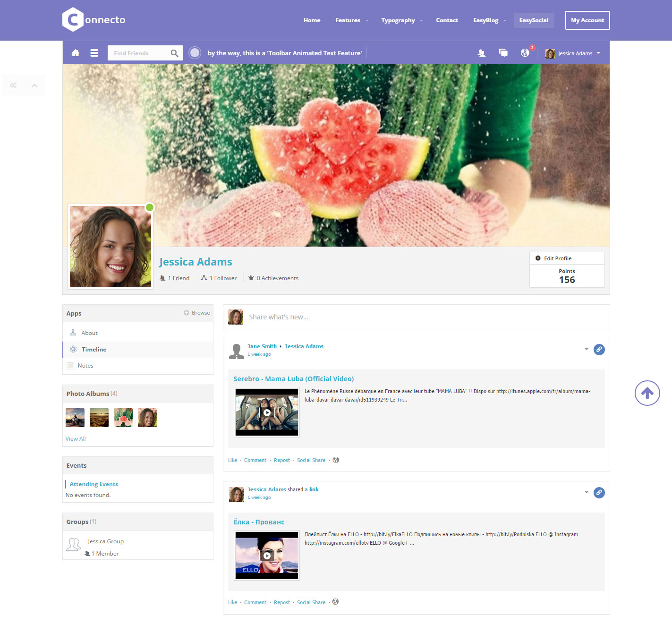This screenshot has height=617, width=672.
Task: Toggle the circular toolbar animated text button
Action: click(195, 53)
